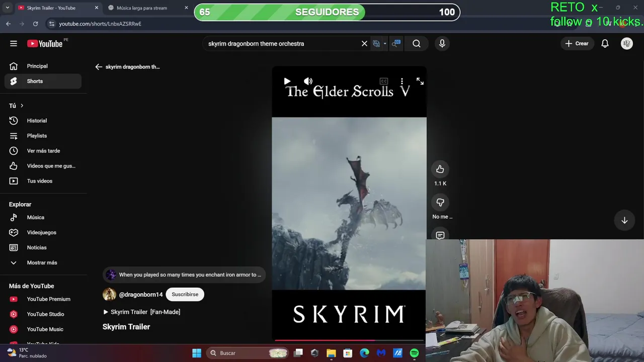Open Videos que me gustan in sidebar
644x362 pixels.
[x=43, y=166]
